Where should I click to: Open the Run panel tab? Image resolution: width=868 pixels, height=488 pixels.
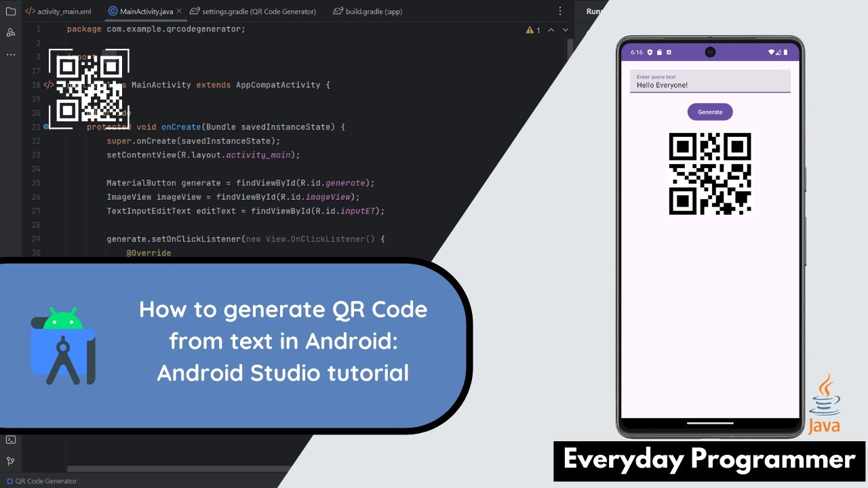tap(593, 12)
